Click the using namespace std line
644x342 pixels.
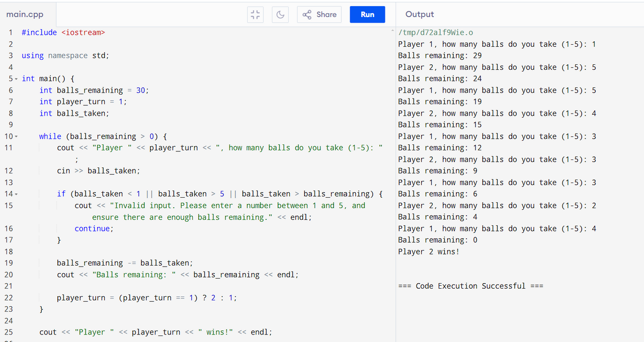coord(65,56)
